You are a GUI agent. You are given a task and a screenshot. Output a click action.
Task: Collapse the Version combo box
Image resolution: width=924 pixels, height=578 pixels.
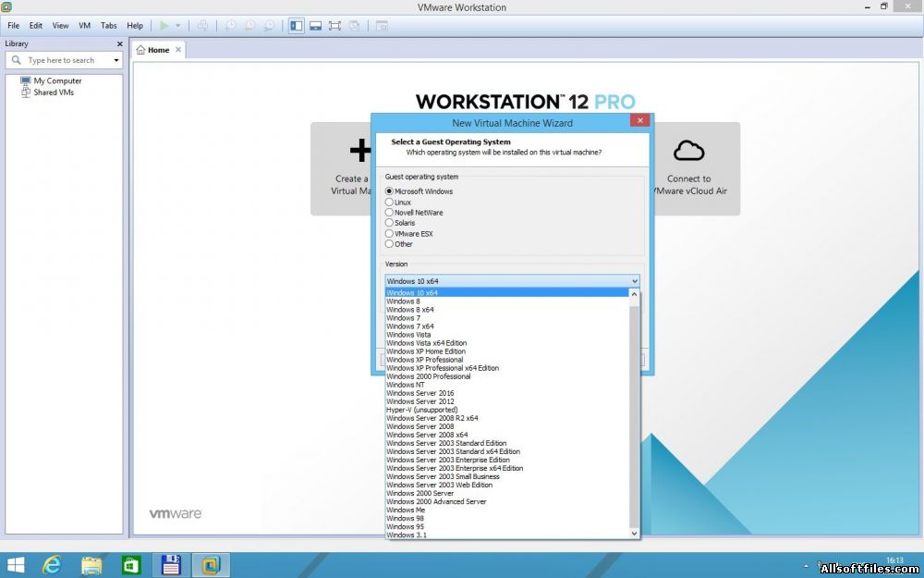[x=634, y=281]
